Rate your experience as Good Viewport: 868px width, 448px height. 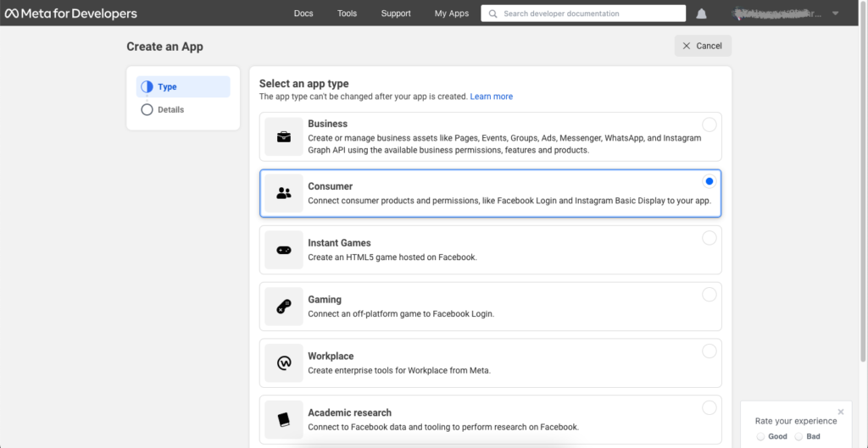(x=760, y=436)
